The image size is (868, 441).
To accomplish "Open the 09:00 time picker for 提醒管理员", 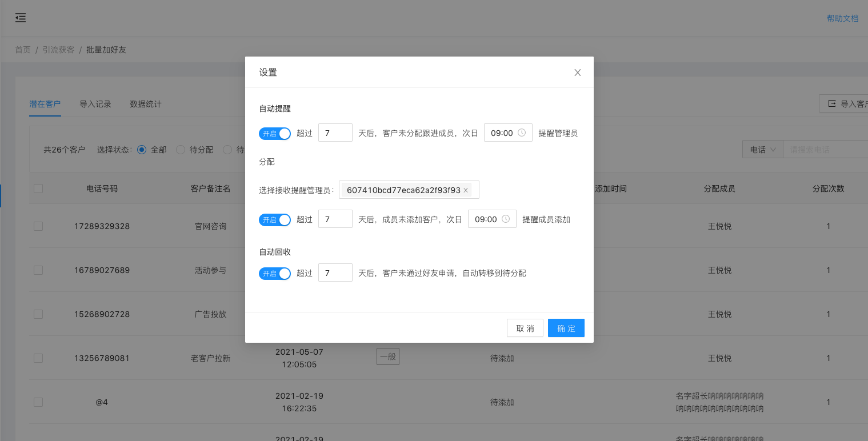I will 508,133.
